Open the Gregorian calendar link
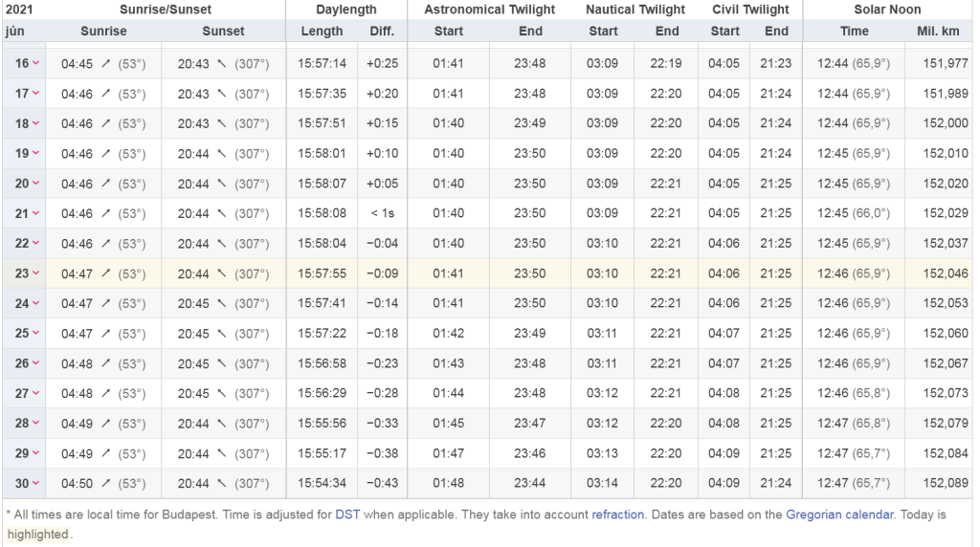This screenshot has width=980, height=547. pos(839,514)
